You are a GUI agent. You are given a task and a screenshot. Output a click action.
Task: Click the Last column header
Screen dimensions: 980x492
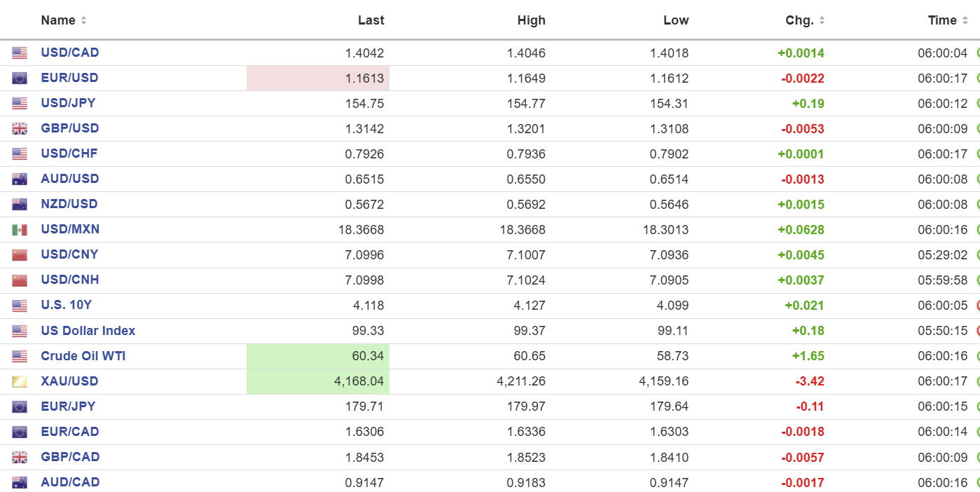(371, 20)
